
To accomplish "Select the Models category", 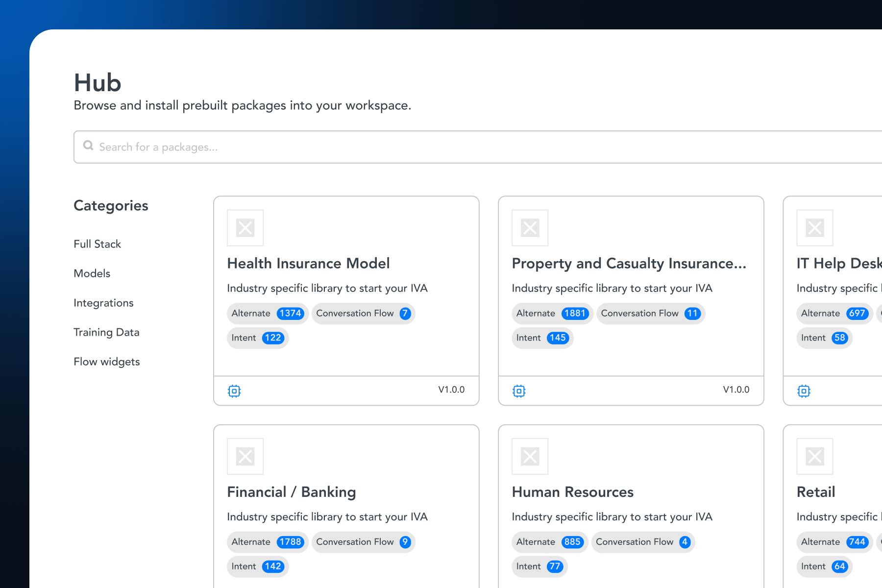I will [92, 273].
